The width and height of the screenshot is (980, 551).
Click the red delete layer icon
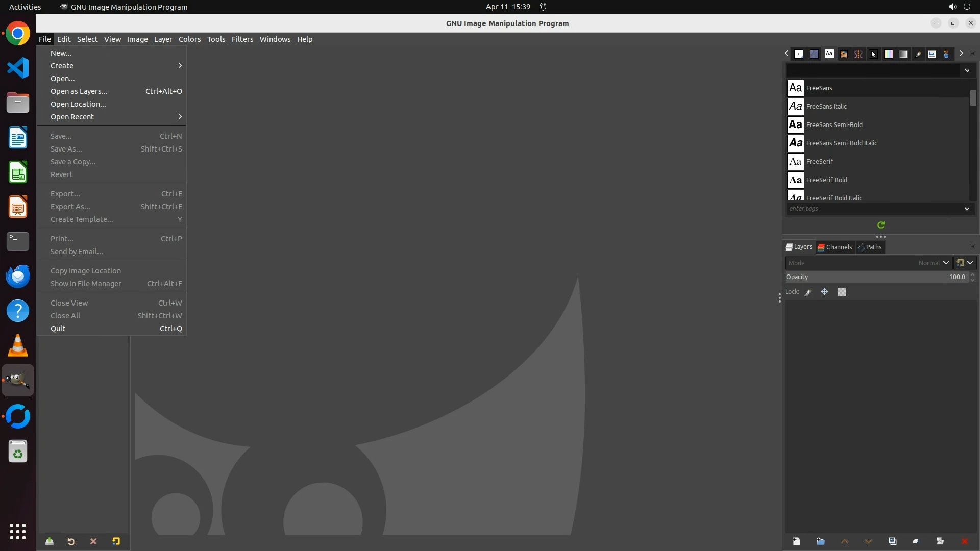(964, 541)
